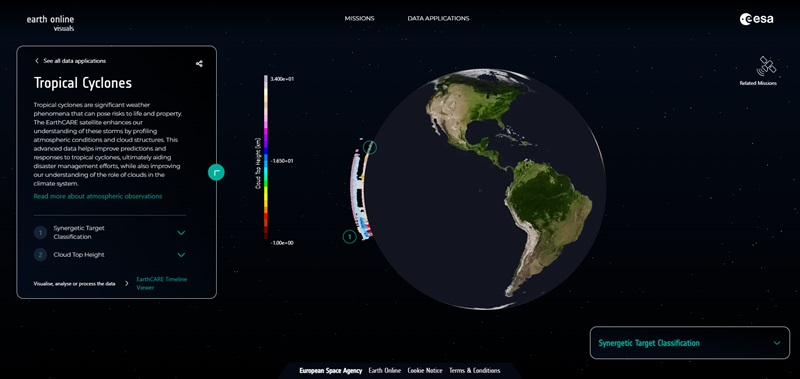Screen dimensions: 800x379
Task: Click the 3.400e+01 scale label
Action: [281, 79]
